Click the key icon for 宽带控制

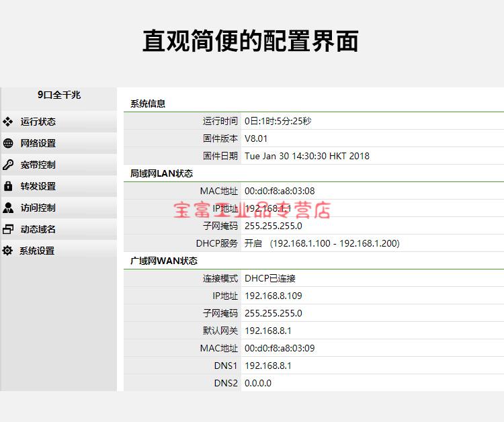coord(8,165)
